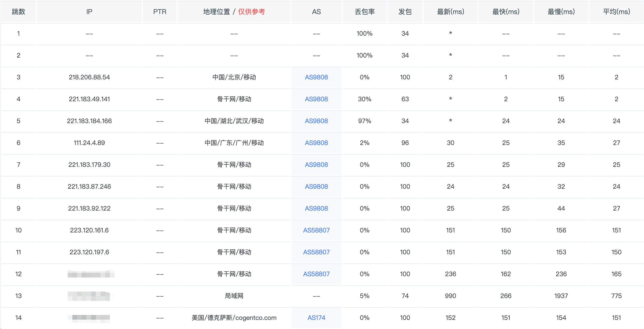Click the red 仅供参考 header text
Image resolution: width=644 pixels, height=329 pixels.
point(251,12)
